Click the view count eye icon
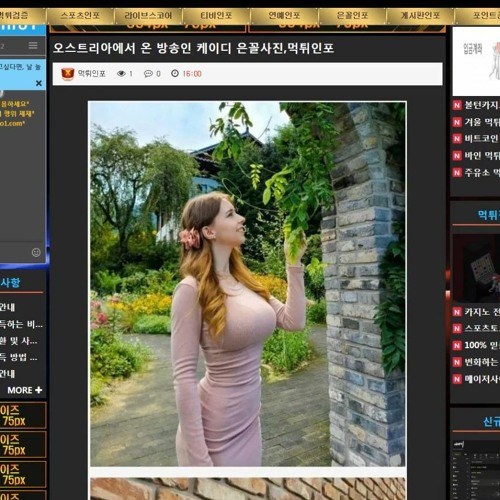Image resolution: width=500 pixels, height=500 pixels. (x=121, y=74)
